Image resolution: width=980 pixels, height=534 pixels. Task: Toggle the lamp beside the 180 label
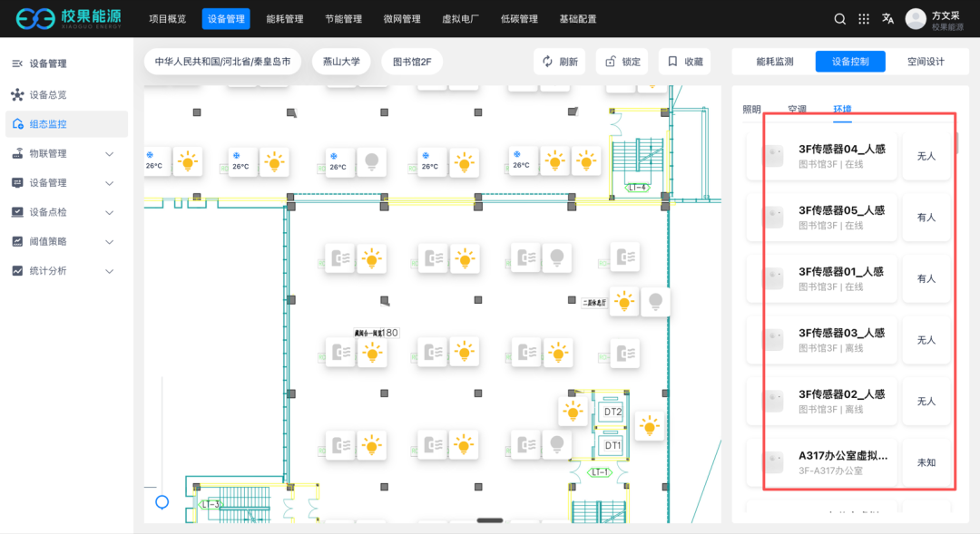coord(373,354)
